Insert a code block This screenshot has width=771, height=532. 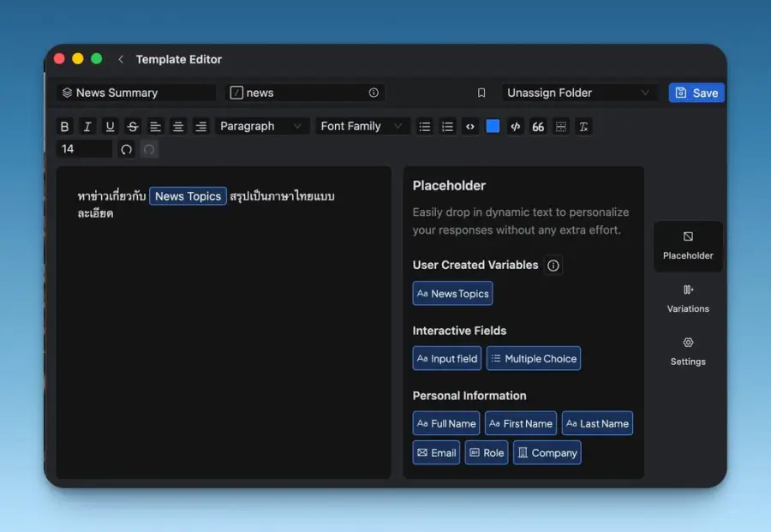(516, 127)
